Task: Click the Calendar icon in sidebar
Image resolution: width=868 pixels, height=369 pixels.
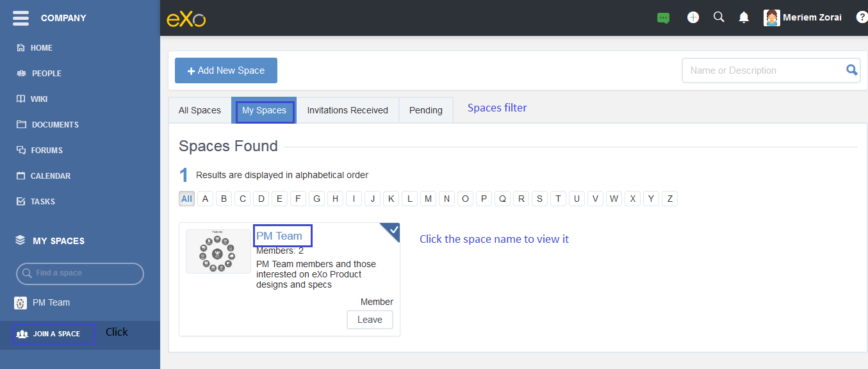Action: (20, 176)
